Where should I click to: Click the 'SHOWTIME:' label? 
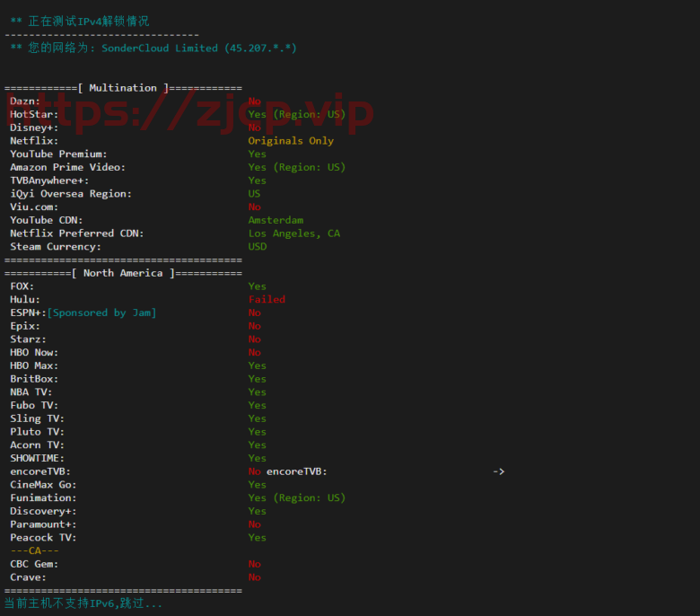[38, 458]
